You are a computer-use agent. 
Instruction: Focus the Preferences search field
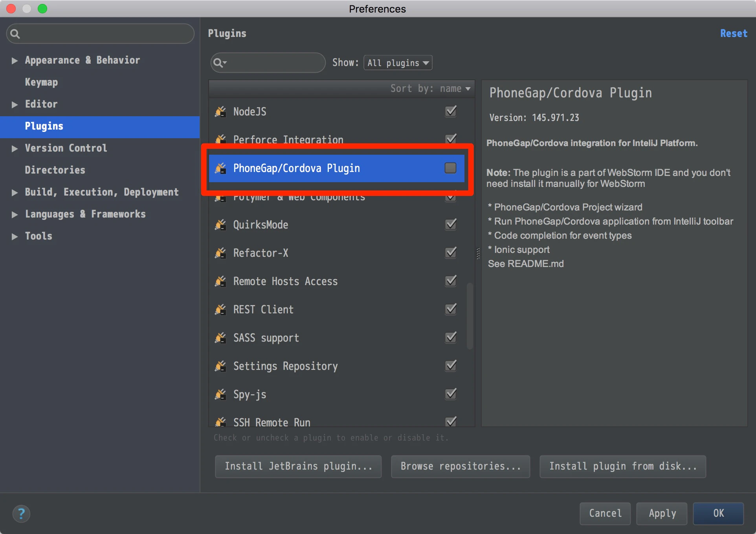101,34
